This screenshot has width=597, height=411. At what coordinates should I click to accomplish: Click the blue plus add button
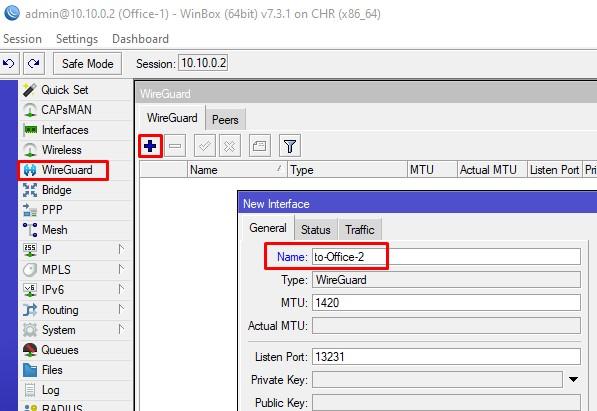150,146
